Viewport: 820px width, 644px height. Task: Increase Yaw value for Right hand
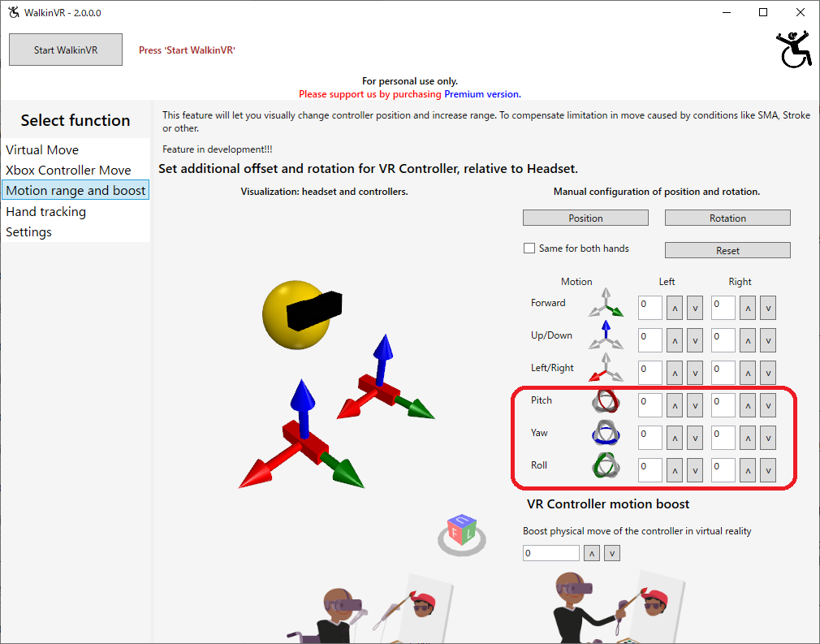[x=748, y=438]
